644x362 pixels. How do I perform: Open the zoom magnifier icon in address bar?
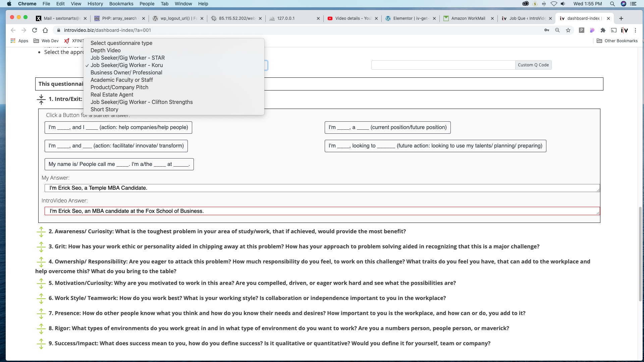click(557, 30)
